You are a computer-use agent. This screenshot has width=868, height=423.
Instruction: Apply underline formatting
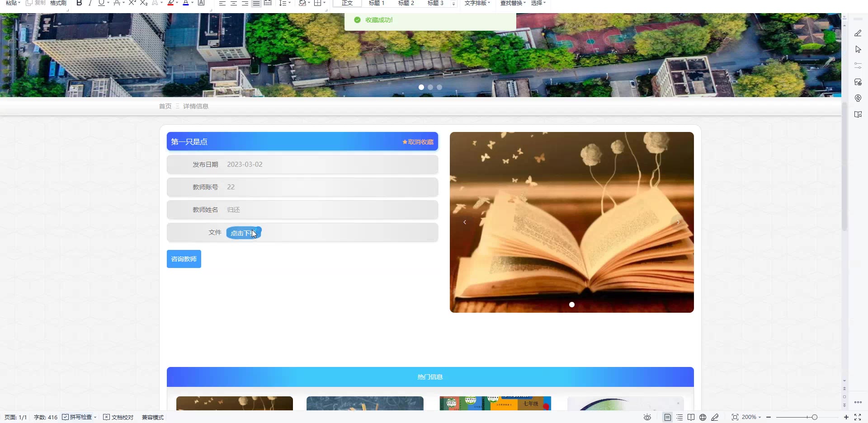pos(101,3)
